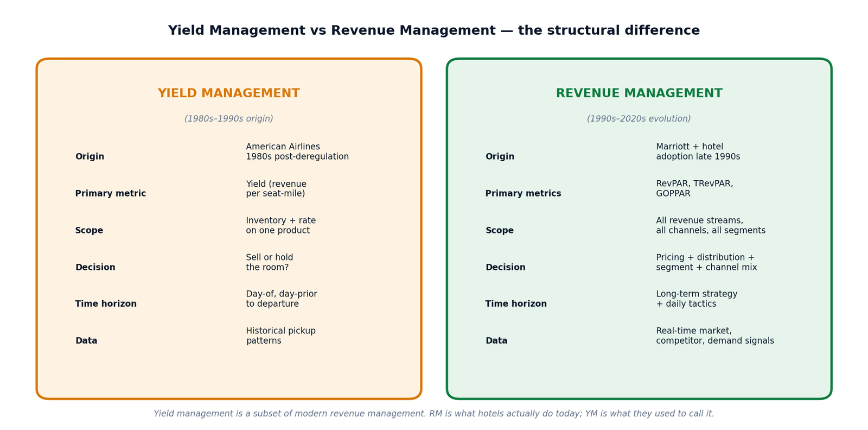The height and width of the screenshot is (430, 868).
Task: Click the '(1990s–2020s evolution)' subtitle
Action: click(639, 119)
